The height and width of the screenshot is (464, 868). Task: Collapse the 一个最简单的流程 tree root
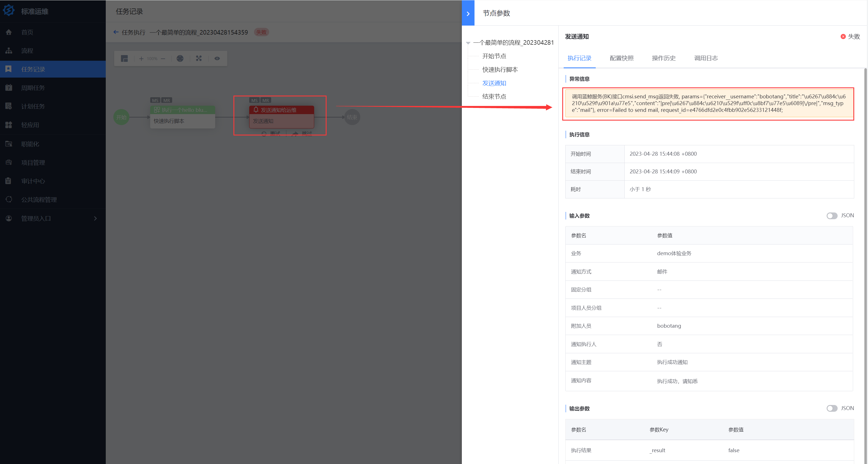coord(468,43)
